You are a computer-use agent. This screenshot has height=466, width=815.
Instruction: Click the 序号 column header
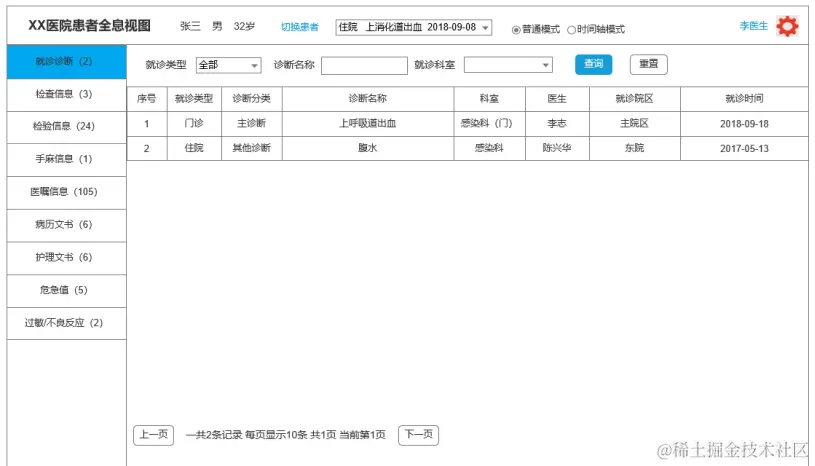(x=147, y=99)
